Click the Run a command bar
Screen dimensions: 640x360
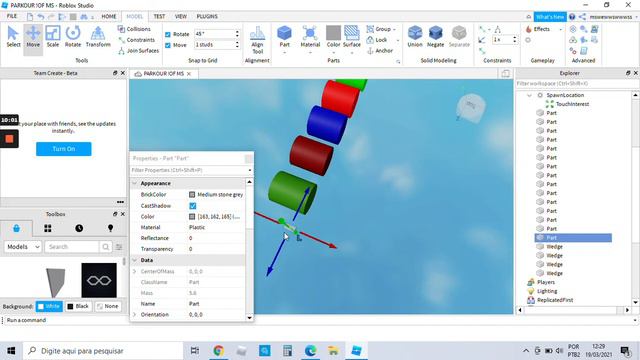(x=320, y=320)
